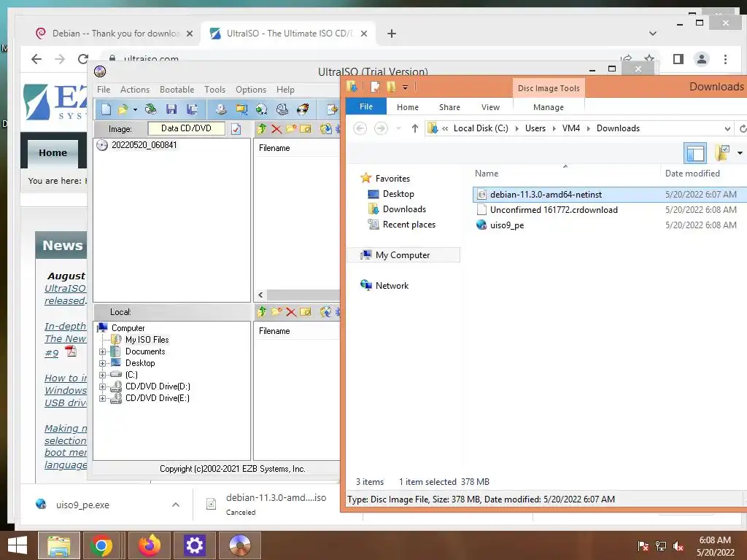Click the red X icon in Local pane toolbar
The image size is (747, 560).
[x=290, y=312]
